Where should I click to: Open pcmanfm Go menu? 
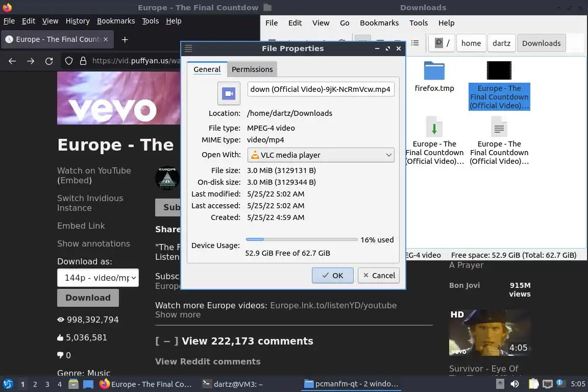345,23
